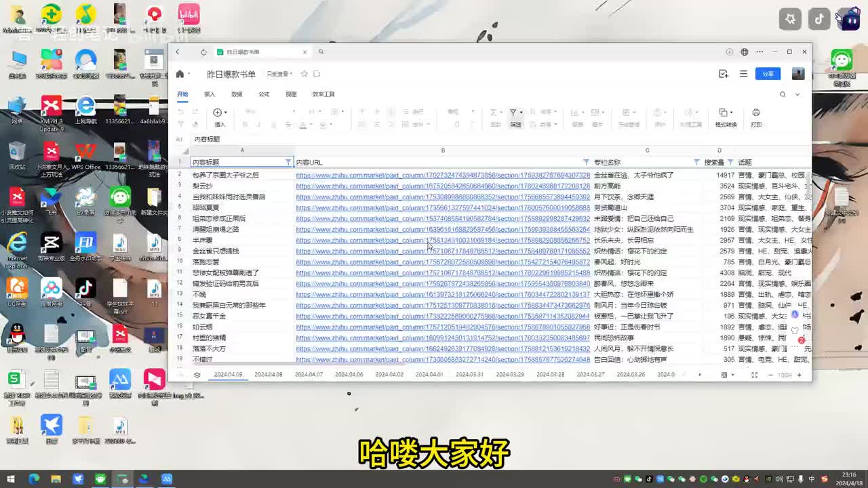Click the 打印 print icon

pyautogui.click(x=756, y=113)
